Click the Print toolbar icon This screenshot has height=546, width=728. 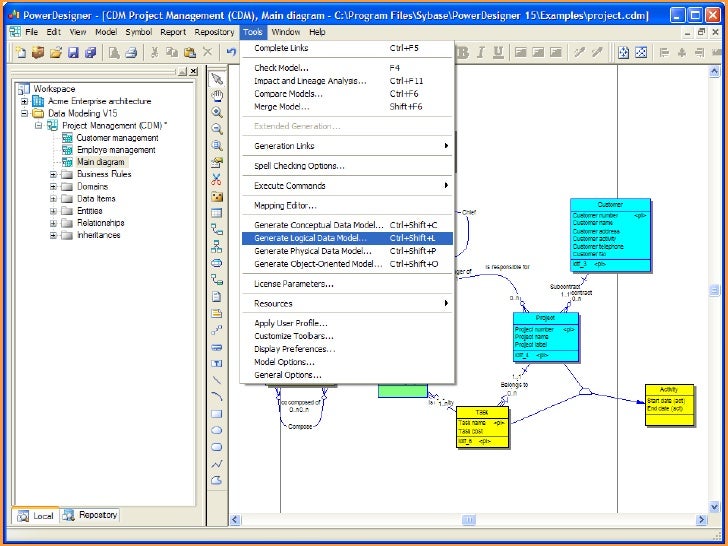click(x=131, y=52)
